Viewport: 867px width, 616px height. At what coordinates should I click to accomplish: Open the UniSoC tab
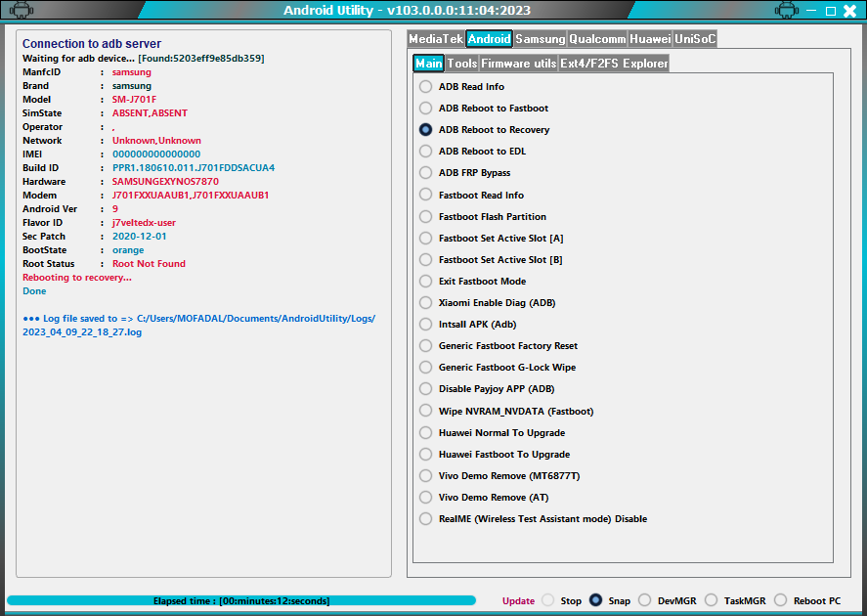(x=695, y=39)
